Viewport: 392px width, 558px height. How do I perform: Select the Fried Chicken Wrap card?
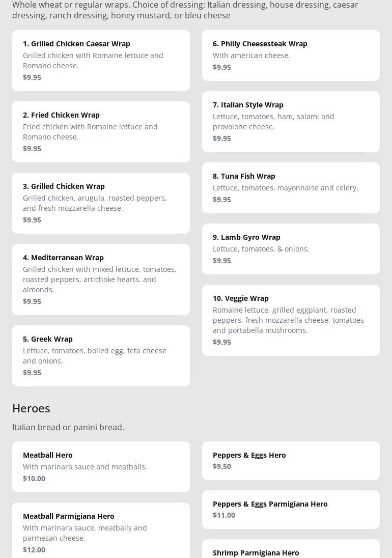click(101, 132)
